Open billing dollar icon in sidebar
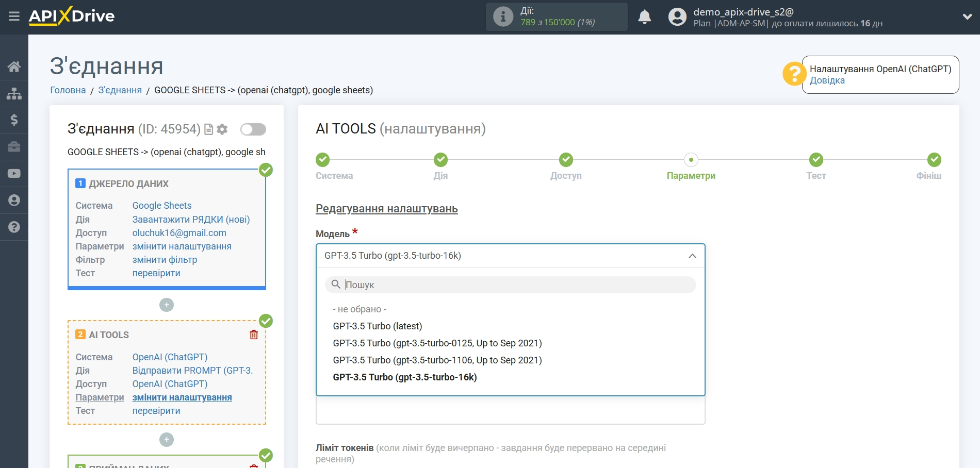 click(14, 120)
